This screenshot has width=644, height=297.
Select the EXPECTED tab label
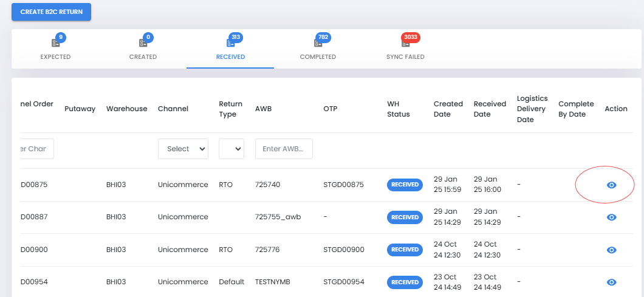(55, 56)
